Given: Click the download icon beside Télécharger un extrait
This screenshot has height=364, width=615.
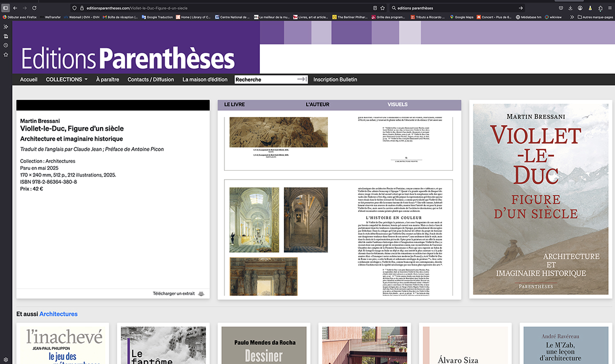Looking at the screenshot, I should coord(201,293).
